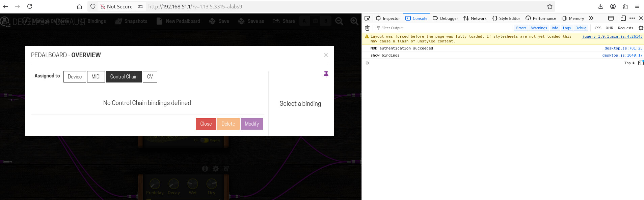Enable the XHR filter
The height and width of the screenshot is (200, 644).
click(x=609, y=28)
